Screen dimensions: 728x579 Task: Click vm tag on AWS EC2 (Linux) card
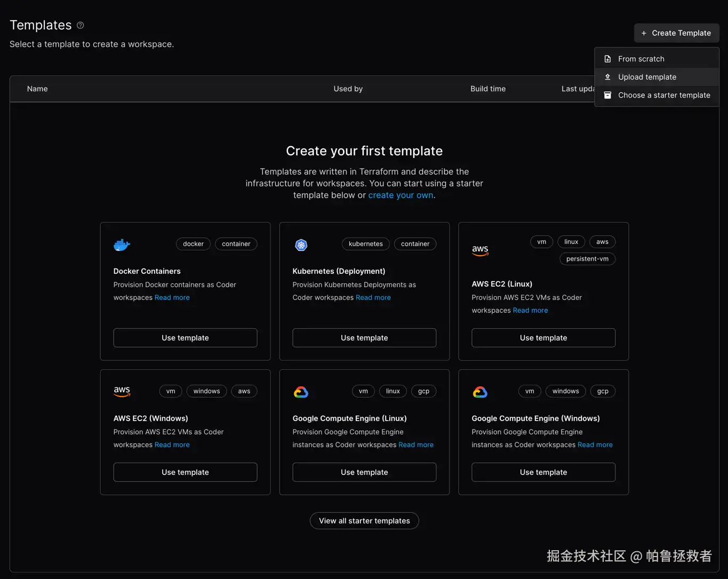542,242
